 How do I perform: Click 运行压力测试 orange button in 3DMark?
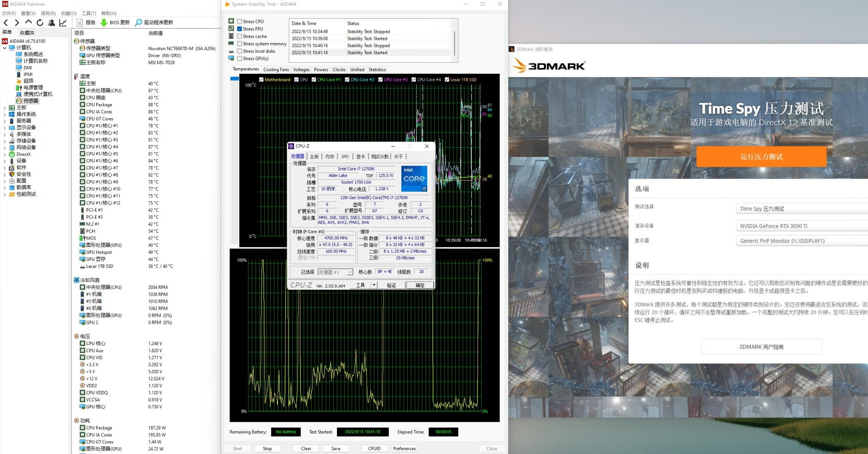pyautogui.click(x=761, y=156)
